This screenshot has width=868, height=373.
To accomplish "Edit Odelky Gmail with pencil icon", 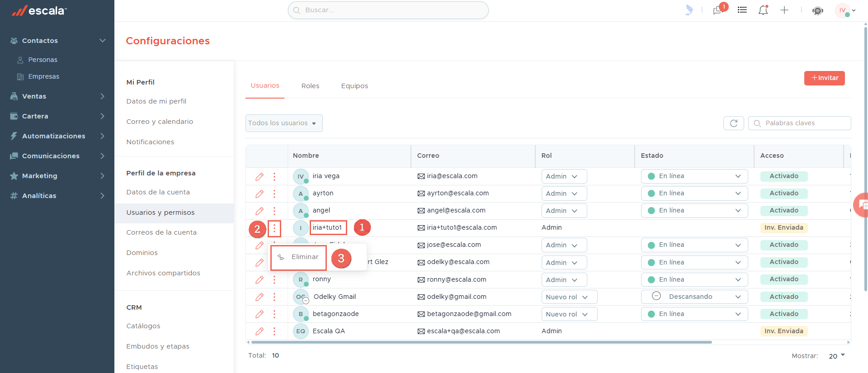I will point(259,297).
